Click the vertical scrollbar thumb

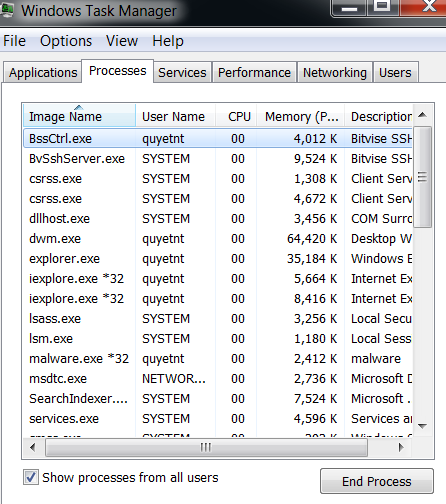tap(422, 177)
